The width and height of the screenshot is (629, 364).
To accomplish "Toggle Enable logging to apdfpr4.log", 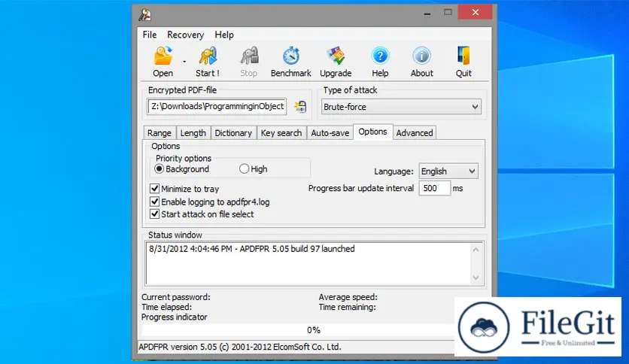I will 155,202.
